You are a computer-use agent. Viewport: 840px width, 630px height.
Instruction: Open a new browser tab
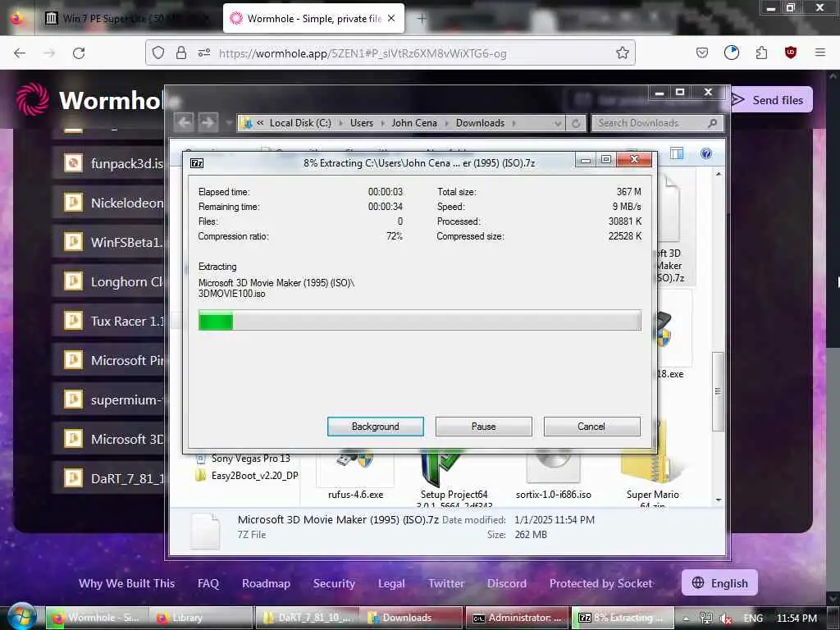click(x=422, y=19)
